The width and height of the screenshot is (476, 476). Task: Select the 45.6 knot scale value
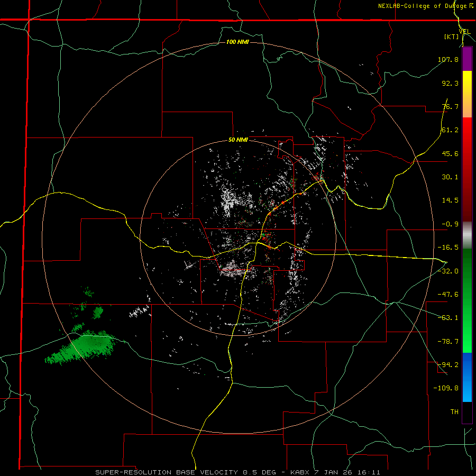click(x=450, y=153)
